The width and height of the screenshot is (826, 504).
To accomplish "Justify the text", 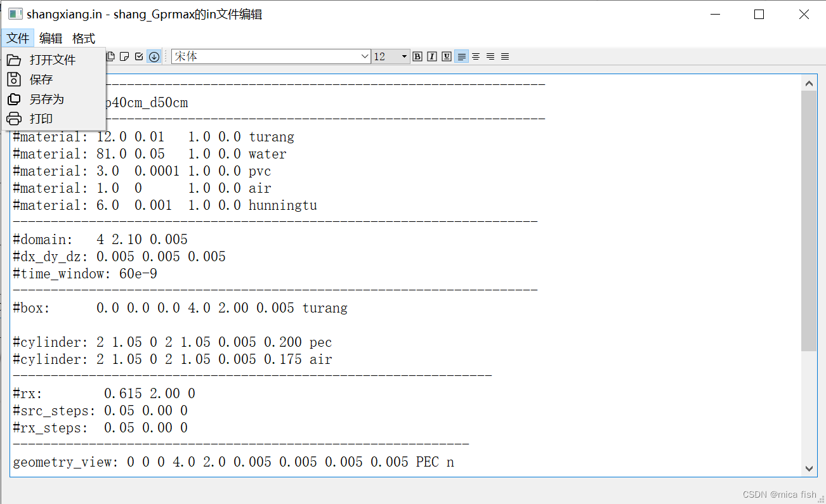I will 505,56.
